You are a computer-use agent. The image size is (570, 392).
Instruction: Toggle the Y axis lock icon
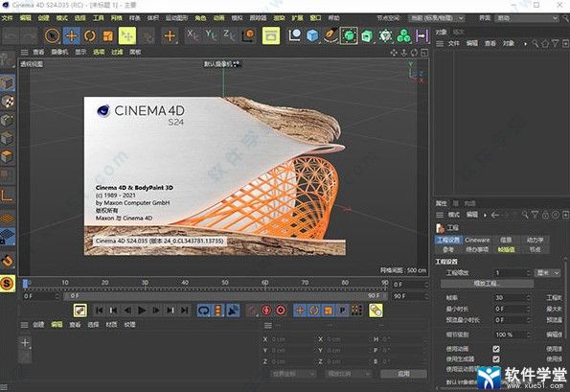coord(211,35)
